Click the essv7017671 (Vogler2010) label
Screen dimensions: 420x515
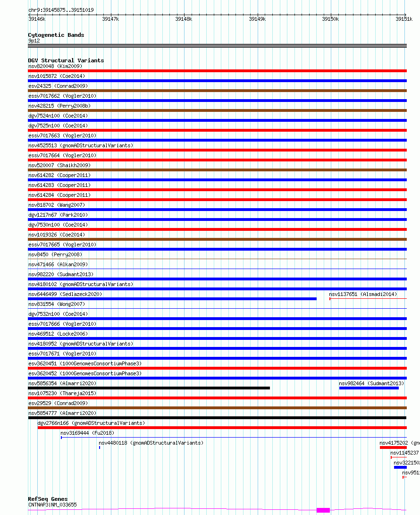62,354
